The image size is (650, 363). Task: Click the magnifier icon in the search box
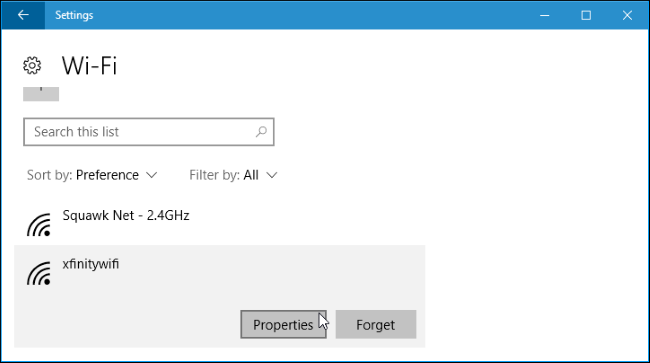pyautogui.click(x=261, y=132)
